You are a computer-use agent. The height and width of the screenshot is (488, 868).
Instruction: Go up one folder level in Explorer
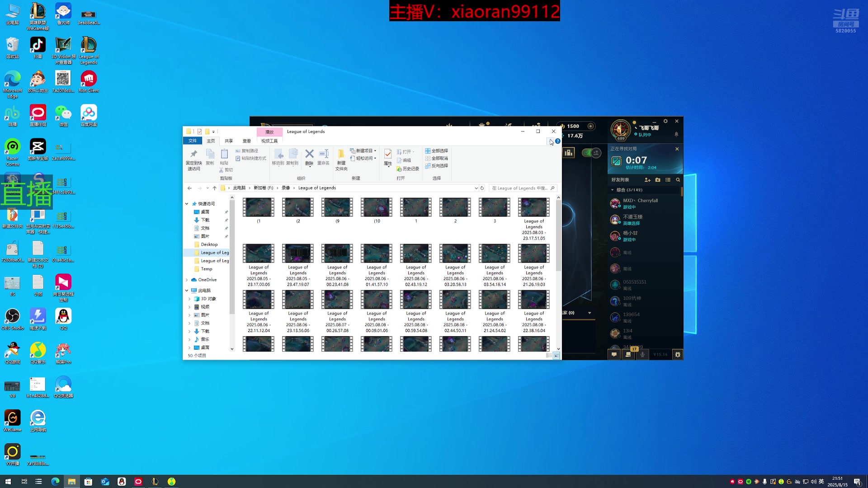tap(215, 188)
